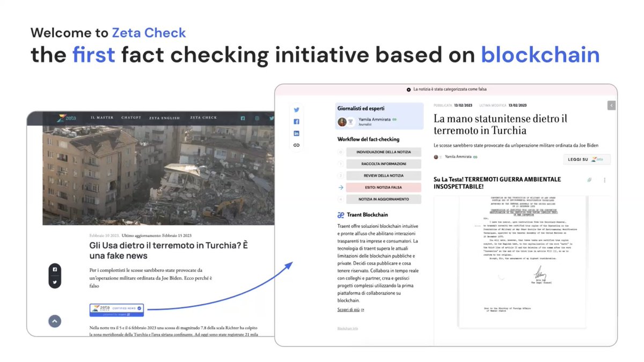Open the ZETA CHECK menu item

(203, 118)
